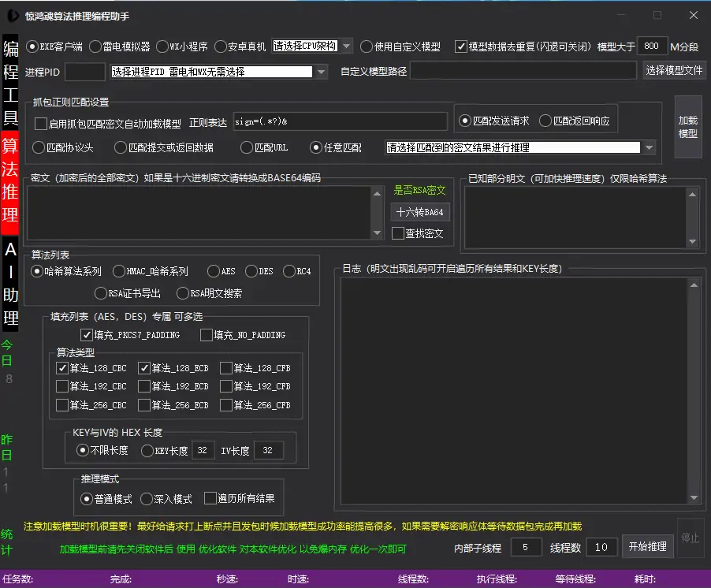The width and height of the screenshot is (711, 588).
Task: Click the KEY长度 value field 32
Action: coord(203,450)
